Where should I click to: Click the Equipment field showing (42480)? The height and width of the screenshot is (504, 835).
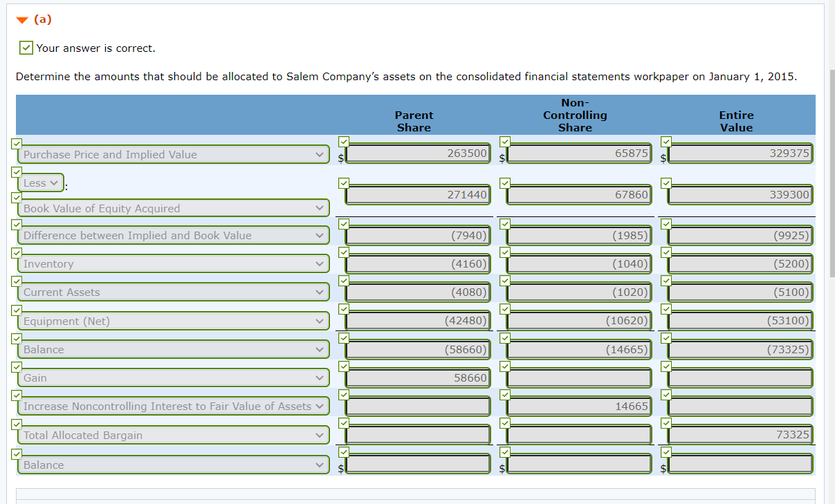point(418,321)
